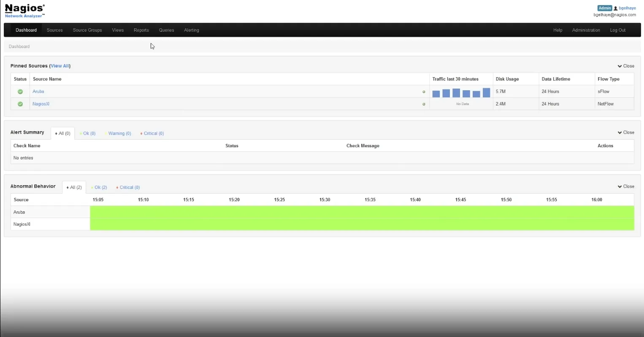
Task: Click the Admin badge
Action: 605,8
